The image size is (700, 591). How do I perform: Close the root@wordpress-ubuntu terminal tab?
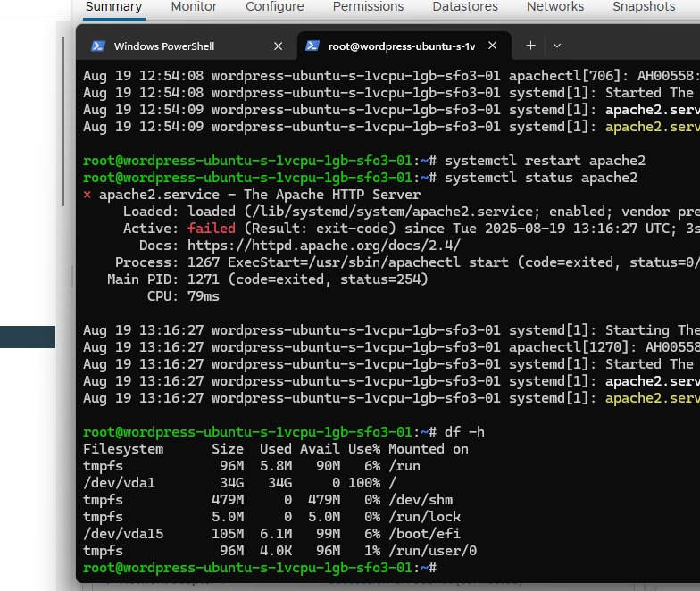click(x=493, y=45)
